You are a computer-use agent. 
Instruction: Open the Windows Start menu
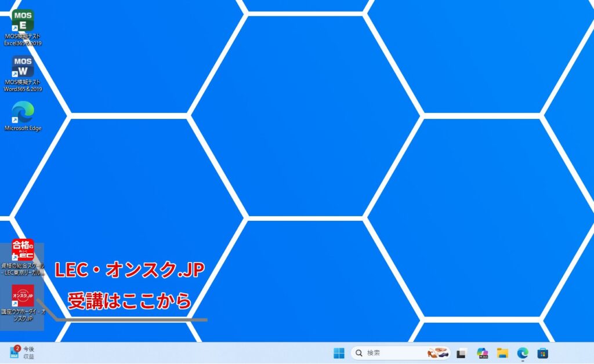coord(339,353)
